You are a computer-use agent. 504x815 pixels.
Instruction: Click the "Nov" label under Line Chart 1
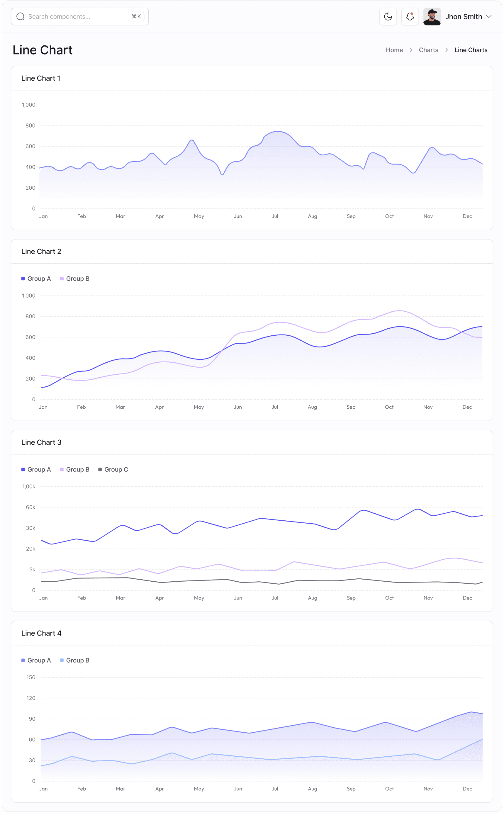[428, 216]
